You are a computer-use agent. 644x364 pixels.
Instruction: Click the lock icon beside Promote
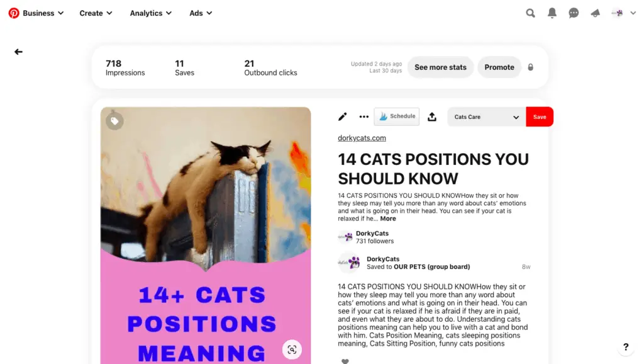point(530,67)
